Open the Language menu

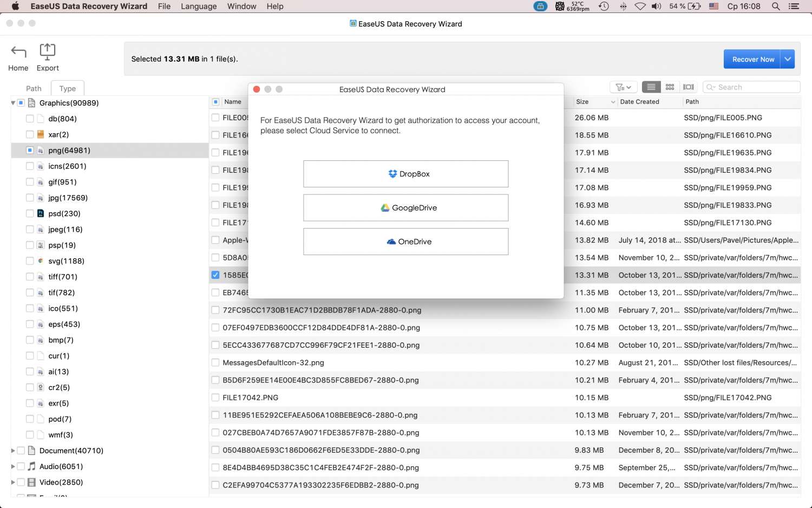point(199,6)
